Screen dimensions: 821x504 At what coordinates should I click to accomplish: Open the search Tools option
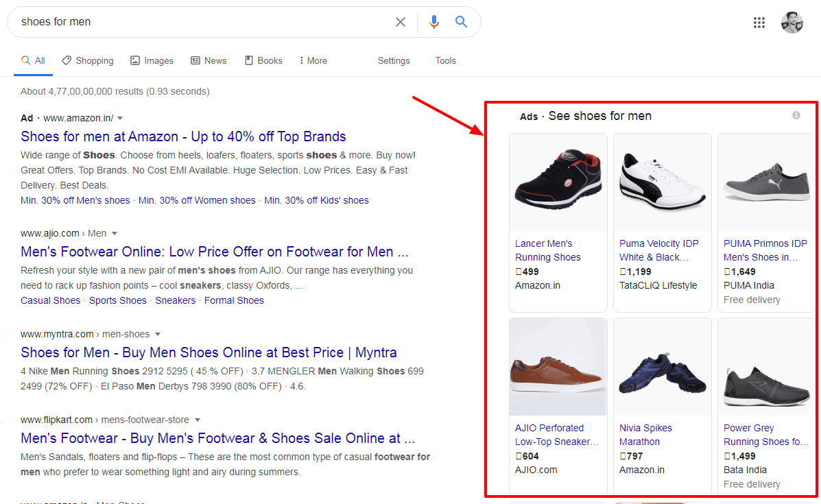pyautogui.click(x=446, y=61)
